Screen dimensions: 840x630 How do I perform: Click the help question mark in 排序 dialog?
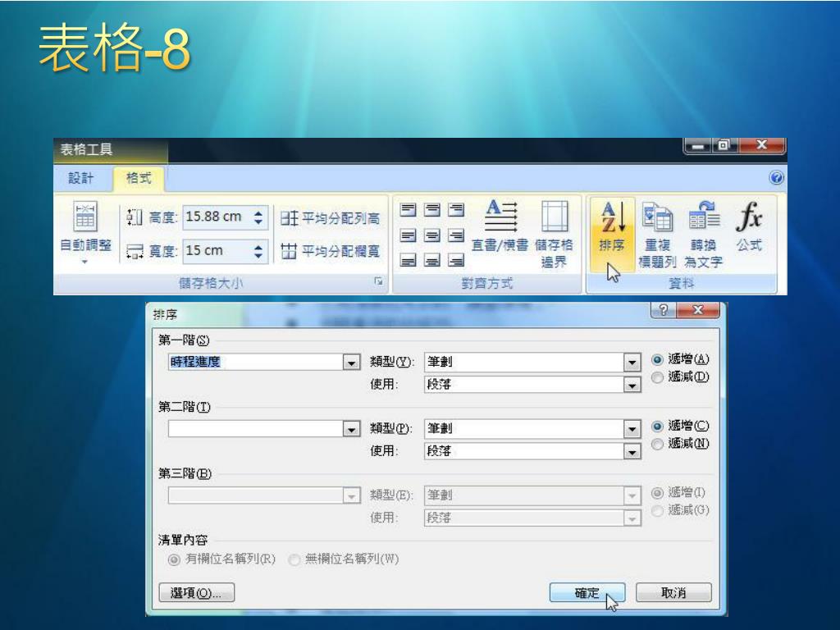[x=664, y=310]
